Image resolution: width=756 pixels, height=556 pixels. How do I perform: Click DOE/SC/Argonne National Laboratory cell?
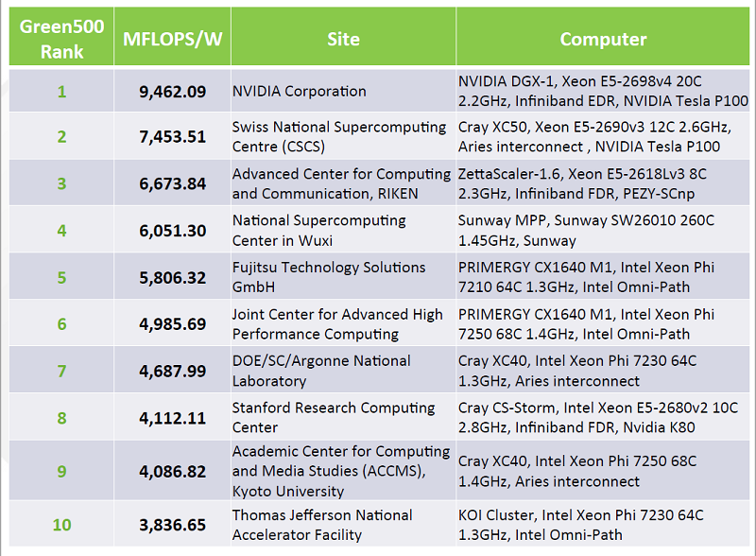tap(343, 371)
